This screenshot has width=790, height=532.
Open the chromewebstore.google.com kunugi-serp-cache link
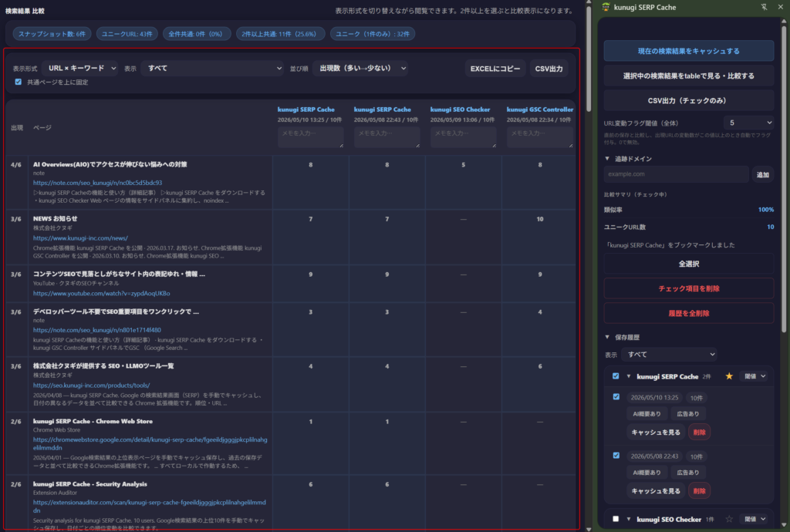150,443
